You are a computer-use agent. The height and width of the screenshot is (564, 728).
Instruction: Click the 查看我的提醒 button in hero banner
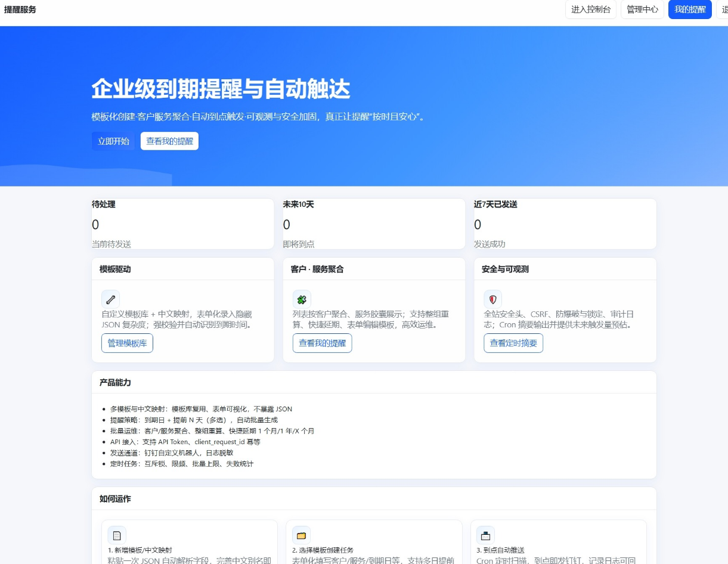coord(169,141)
